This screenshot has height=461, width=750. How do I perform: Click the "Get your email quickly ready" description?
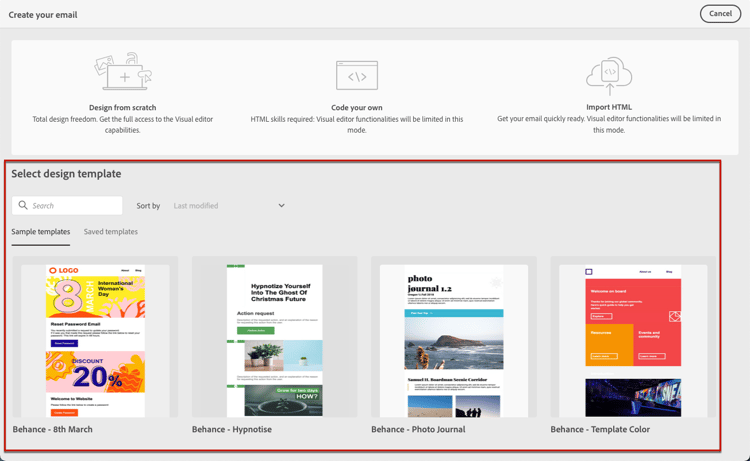pyautogui.click(x=609, y=124)
